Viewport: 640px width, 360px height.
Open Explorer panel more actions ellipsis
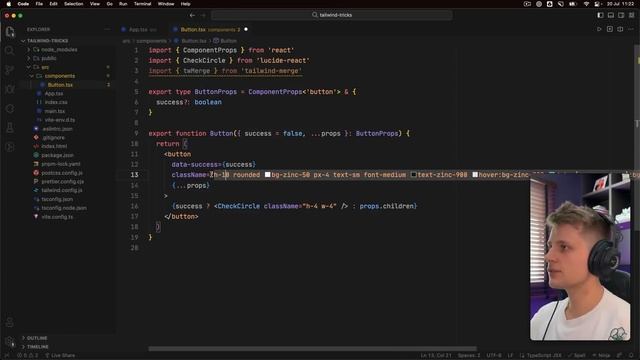point(107,29)
